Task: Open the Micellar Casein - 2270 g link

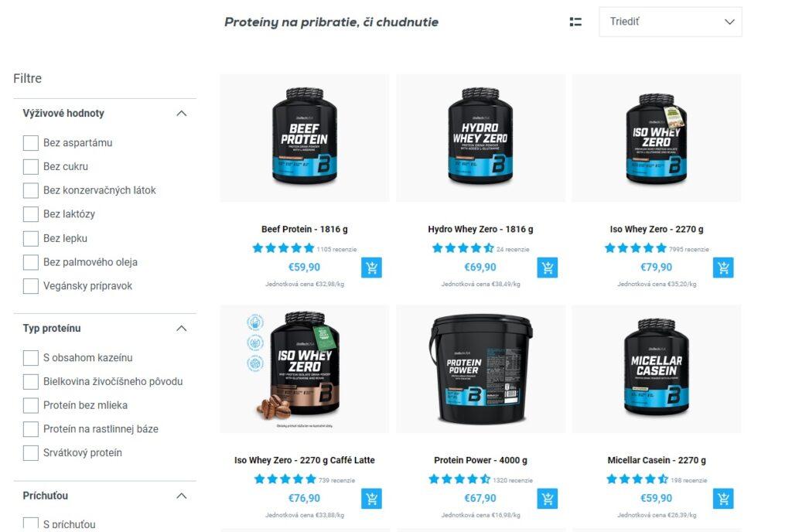Action: point(656,460)
